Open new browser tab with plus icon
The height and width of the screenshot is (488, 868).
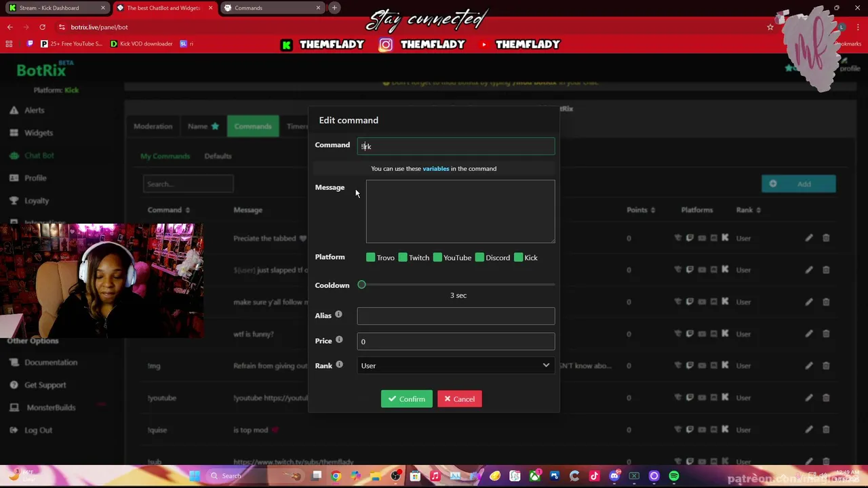tap(334, 8)
